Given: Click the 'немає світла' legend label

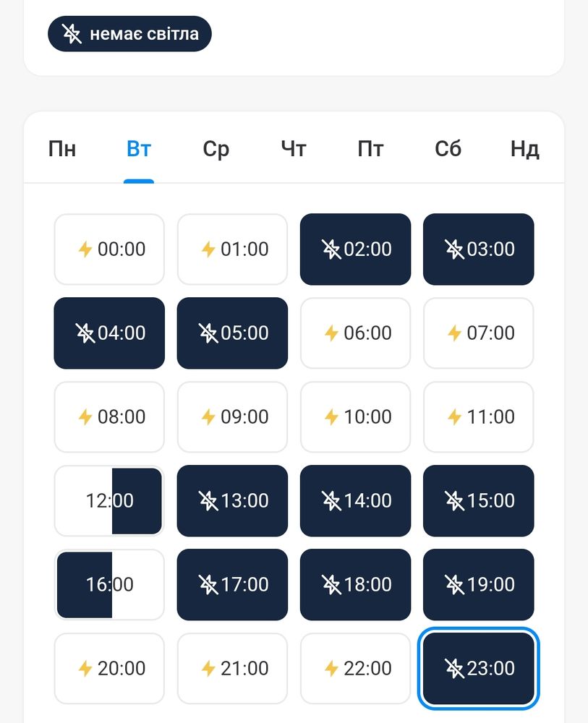Looking at the screenshot, I should click(144, 33).
